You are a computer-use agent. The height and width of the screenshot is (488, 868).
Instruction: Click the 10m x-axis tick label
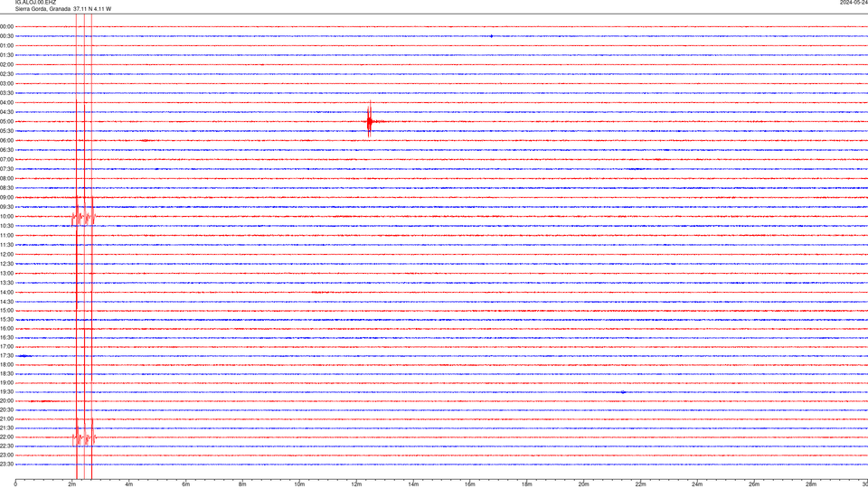click(x=299, y=484)
